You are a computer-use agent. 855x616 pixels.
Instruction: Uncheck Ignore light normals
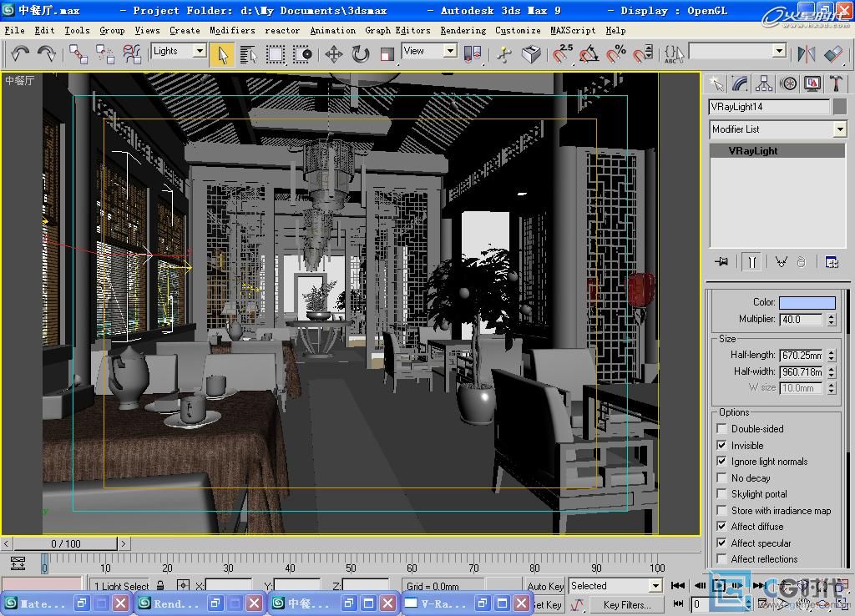(721, 462)
